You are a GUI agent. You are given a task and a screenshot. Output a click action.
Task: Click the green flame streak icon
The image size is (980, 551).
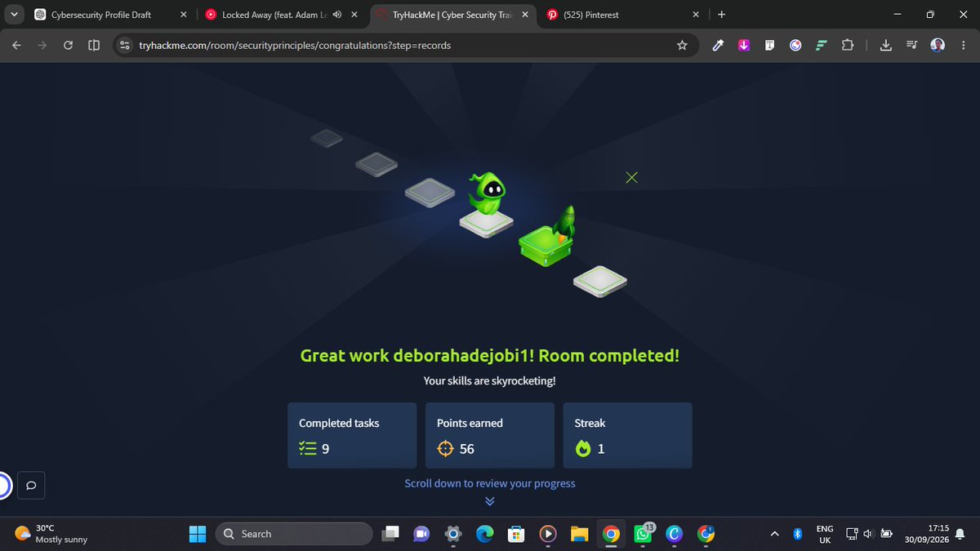coord(583,448)
